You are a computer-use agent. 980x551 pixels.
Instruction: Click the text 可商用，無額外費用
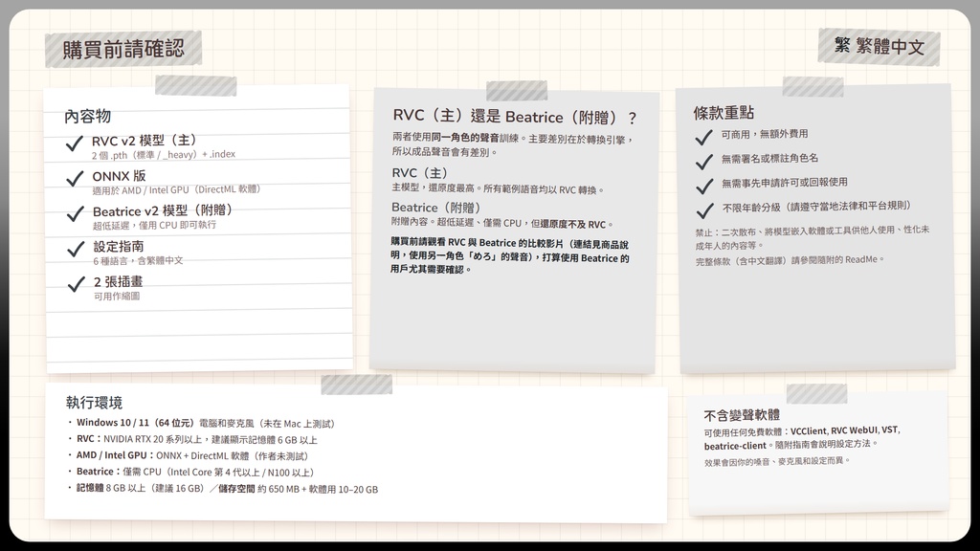pos(765,134)
